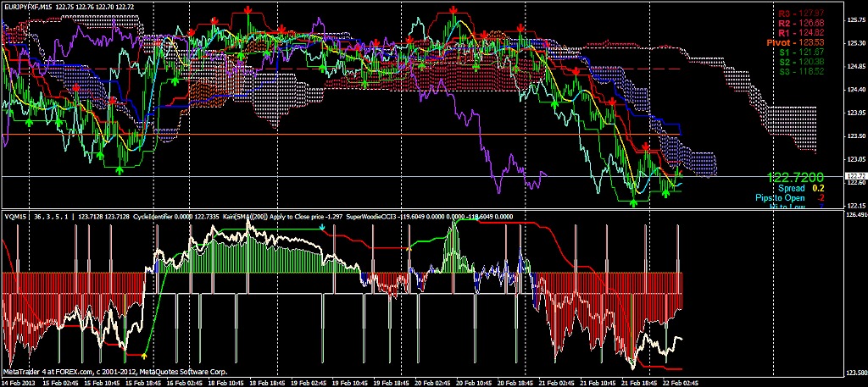Click the 122.72 current price tag on axis
The height and width of the screenshot is (387, 868).
(856, 176)
